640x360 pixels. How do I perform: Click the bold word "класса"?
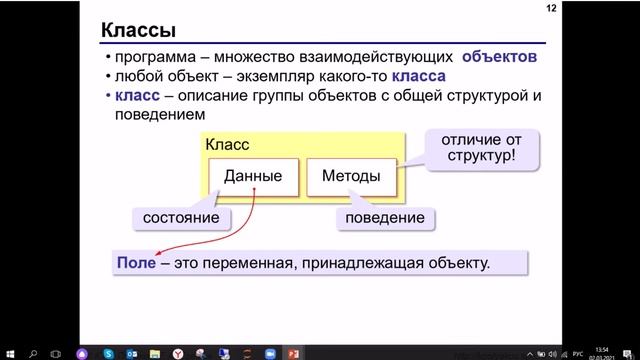click(419, 76)
